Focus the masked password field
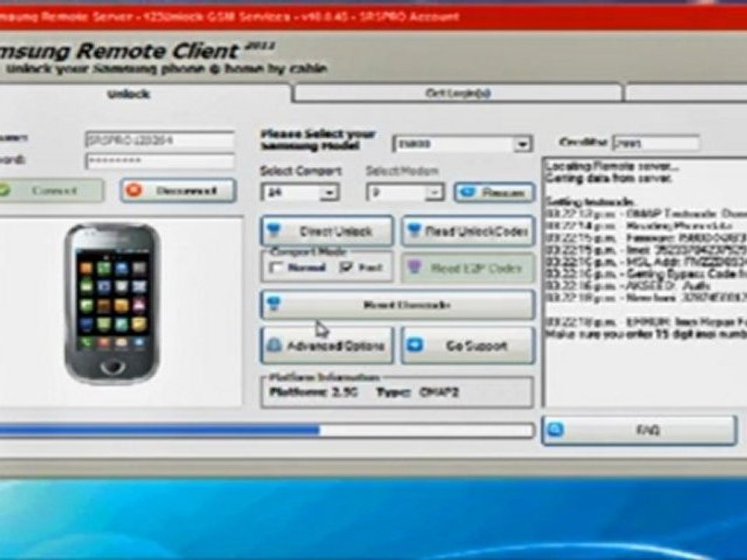The image size is (747, 560). tap(160, 161)
